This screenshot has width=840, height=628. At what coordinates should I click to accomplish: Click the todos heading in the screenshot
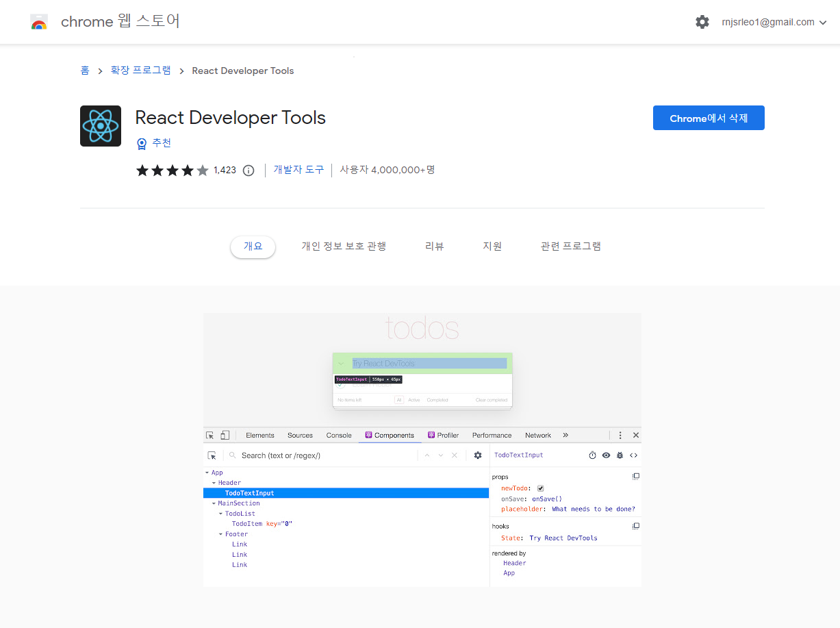point(422,329)
